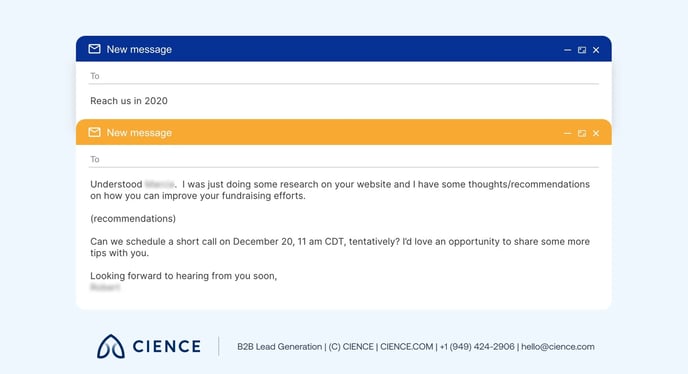688x374 pixels.
Task: Click the To field in blue message
Action: click(x=344, y=76)
